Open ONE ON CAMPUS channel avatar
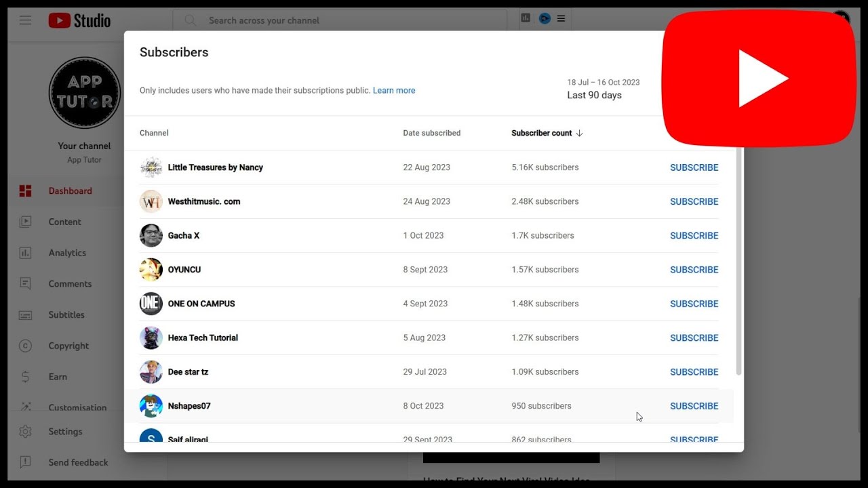The width and height of the screenshot is (868, 488). click(151, 304)
